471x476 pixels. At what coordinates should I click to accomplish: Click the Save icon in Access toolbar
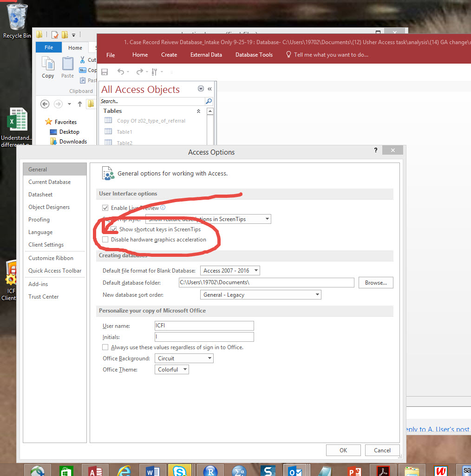[x=105, y=72]
